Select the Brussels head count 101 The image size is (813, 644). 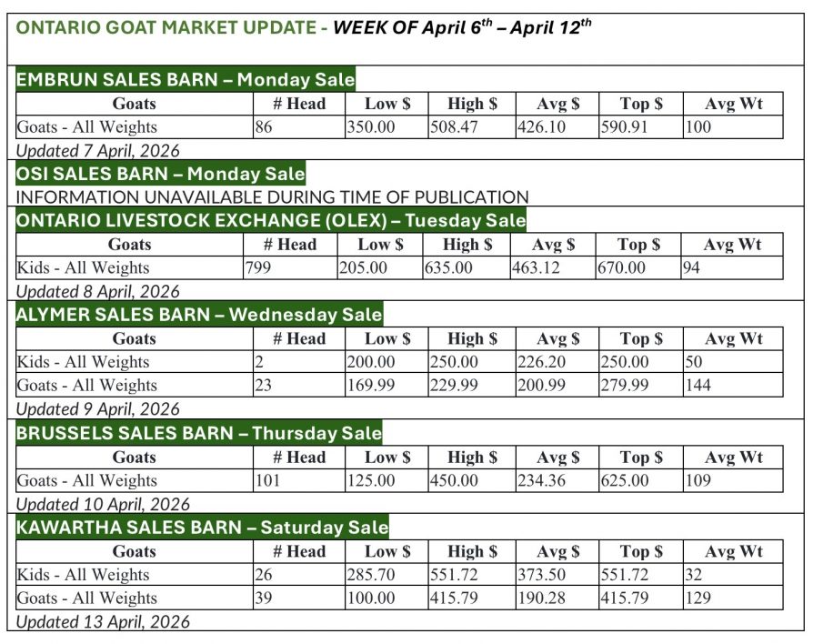(x=267, y=480)
